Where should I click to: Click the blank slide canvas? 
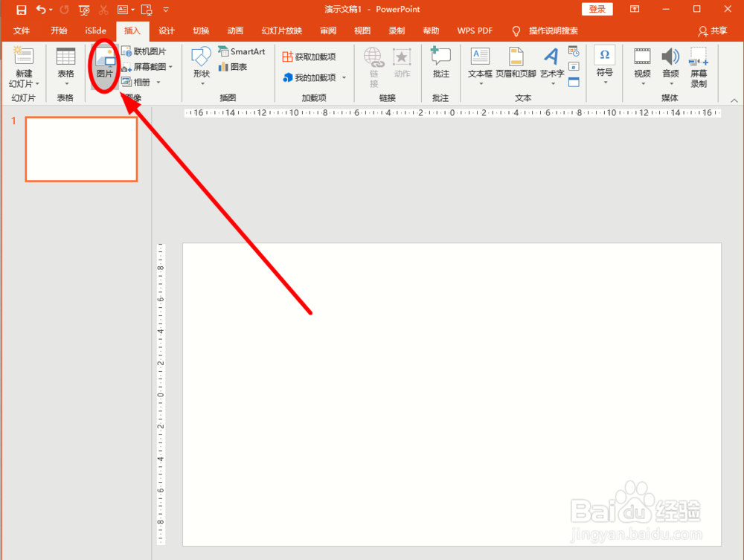point(452,394)
